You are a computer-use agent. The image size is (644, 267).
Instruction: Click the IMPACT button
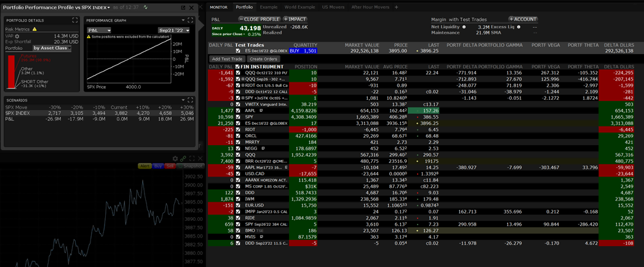pos(295,19)
